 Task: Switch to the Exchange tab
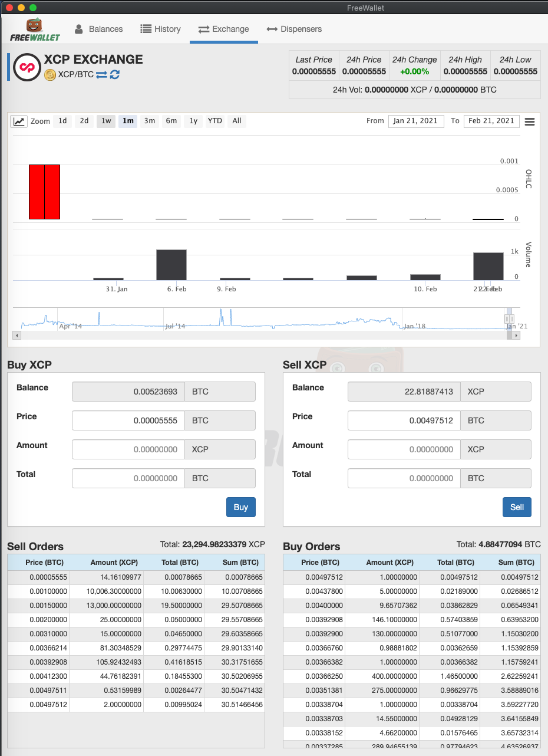coord(224,29)
